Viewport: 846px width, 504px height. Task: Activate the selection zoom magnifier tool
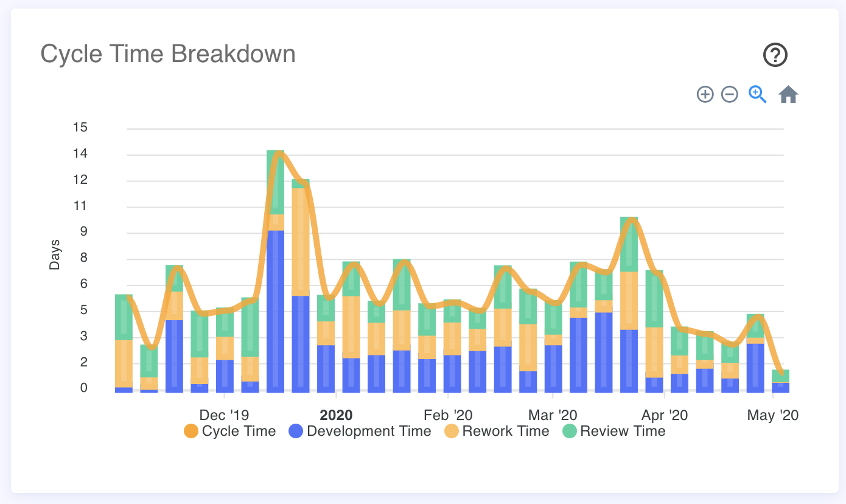(x=757, y=94)
